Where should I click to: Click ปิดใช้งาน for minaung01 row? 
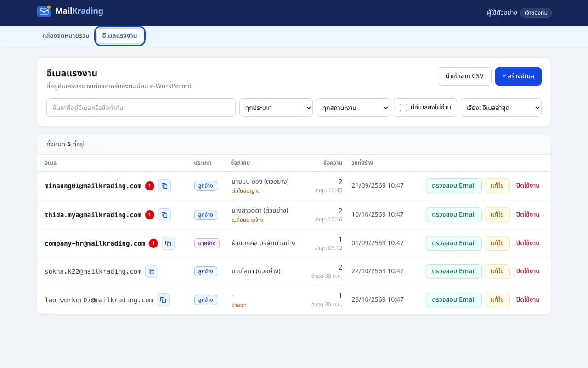coord(528,186)
